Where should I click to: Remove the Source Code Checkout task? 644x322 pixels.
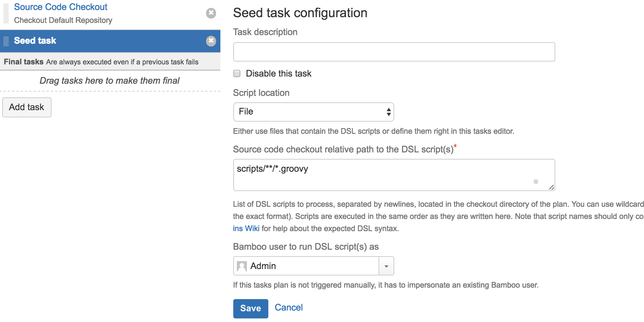point(211,13)
